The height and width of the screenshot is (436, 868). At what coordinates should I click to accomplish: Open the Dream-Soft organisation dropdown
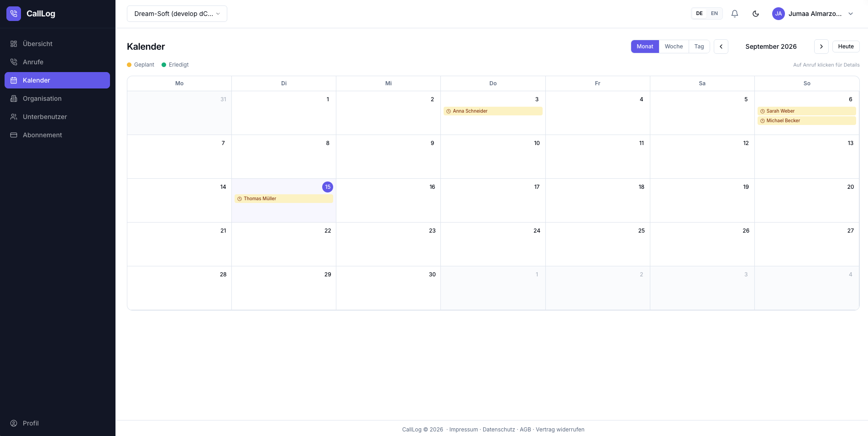pos(177,14)
